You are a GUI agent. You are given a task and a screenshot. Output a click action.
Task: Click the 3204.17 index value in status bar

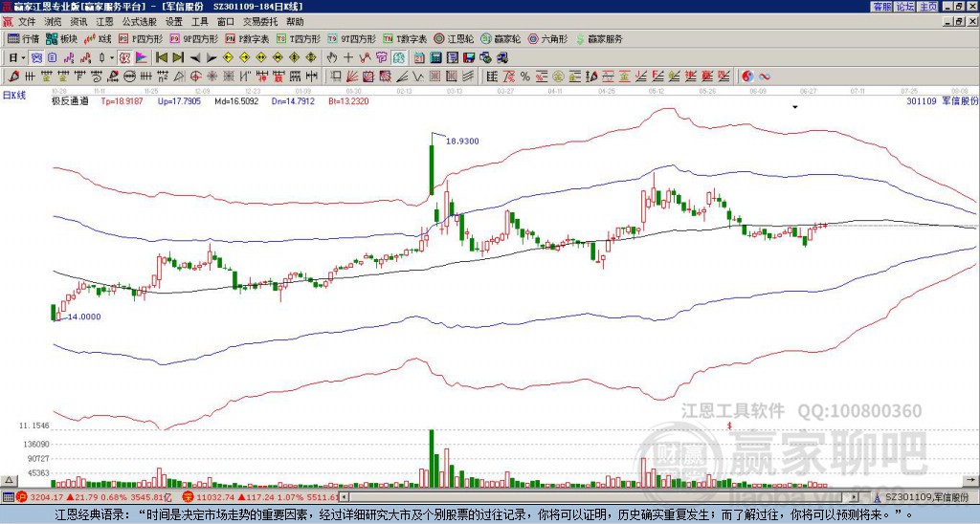click(x=47, y=497)
